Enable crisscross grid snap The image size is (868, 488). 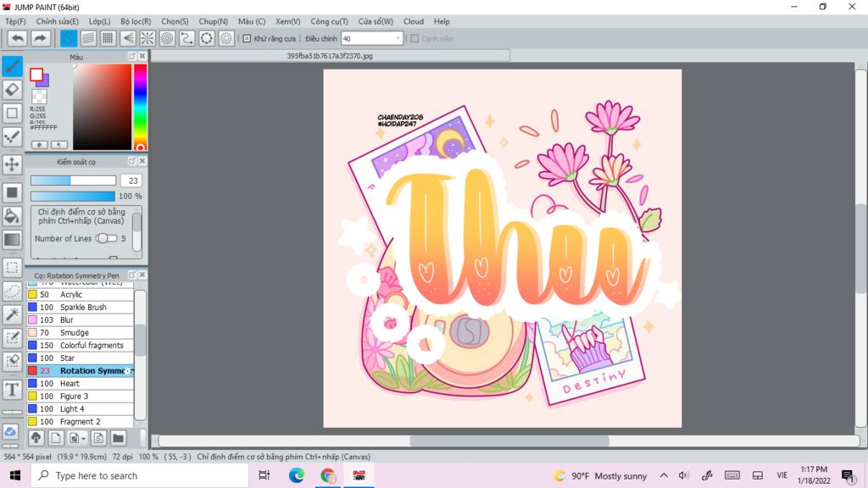[x=108, y=38]
